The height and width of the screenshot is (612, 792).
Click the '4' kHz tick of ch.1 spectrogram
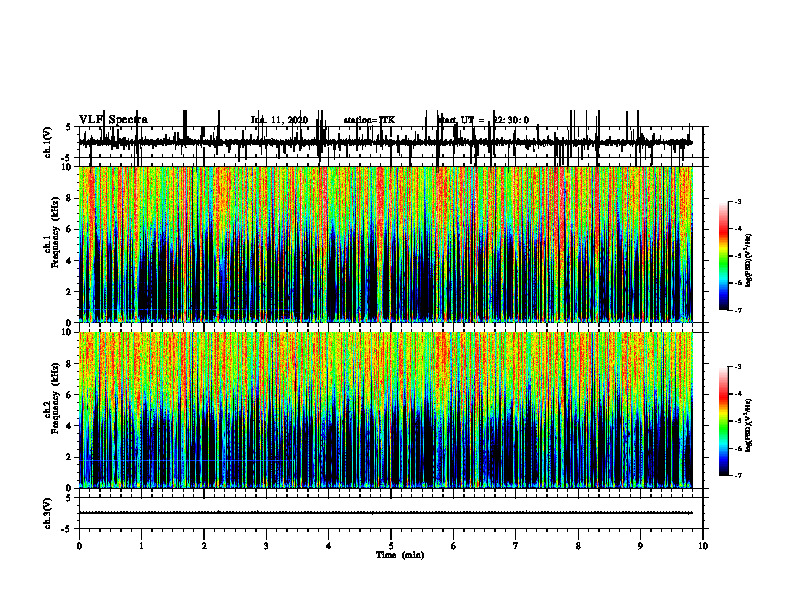pos(69,261)
